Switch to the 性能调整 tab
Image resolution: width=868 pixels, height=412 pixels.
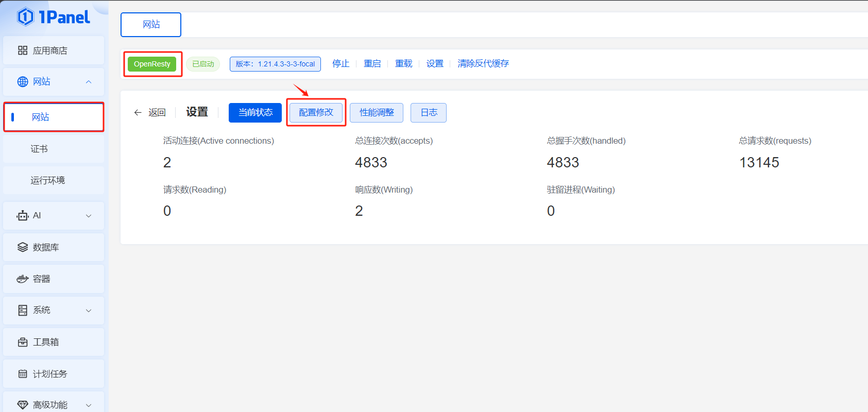[x=377, y=113]
